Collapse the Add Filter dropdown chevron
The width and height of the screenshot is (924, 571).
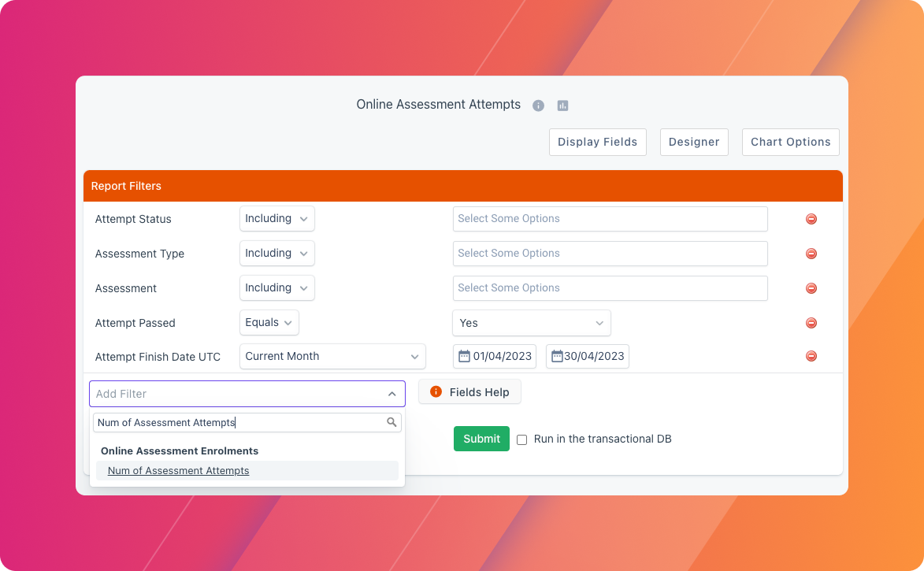392,394
